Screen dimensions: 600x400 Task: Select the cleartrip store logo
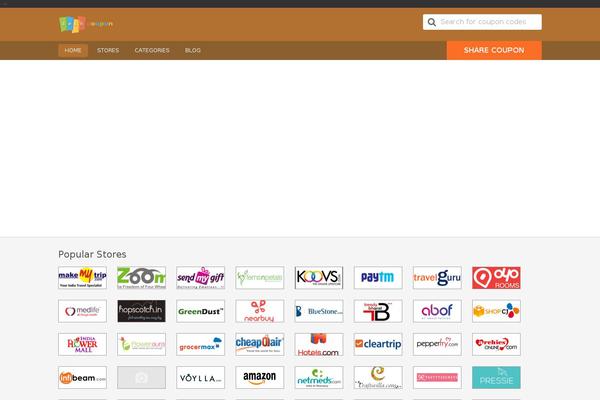tap(378, 344)
